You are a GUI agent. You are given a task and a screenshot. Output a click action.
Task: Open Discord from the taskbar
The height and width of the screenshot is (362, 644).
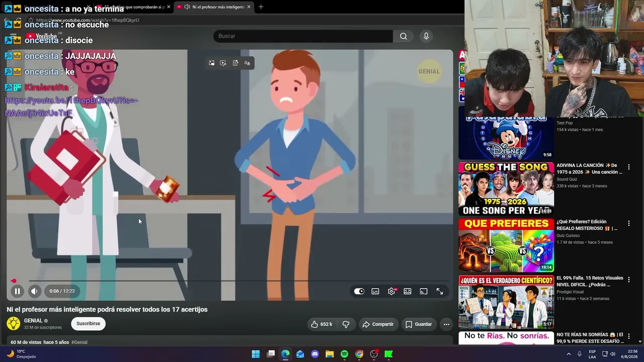pyautogui.click(x=315, y=354)
